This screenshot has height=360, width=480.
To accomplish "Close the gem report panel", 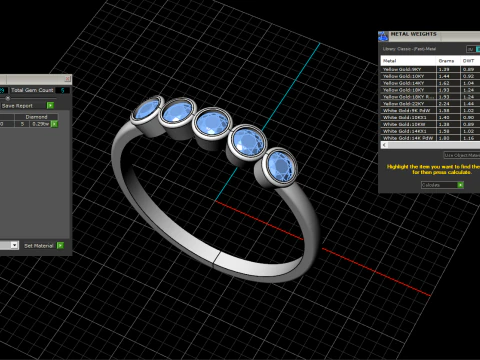I will click(x=67, y=79).
